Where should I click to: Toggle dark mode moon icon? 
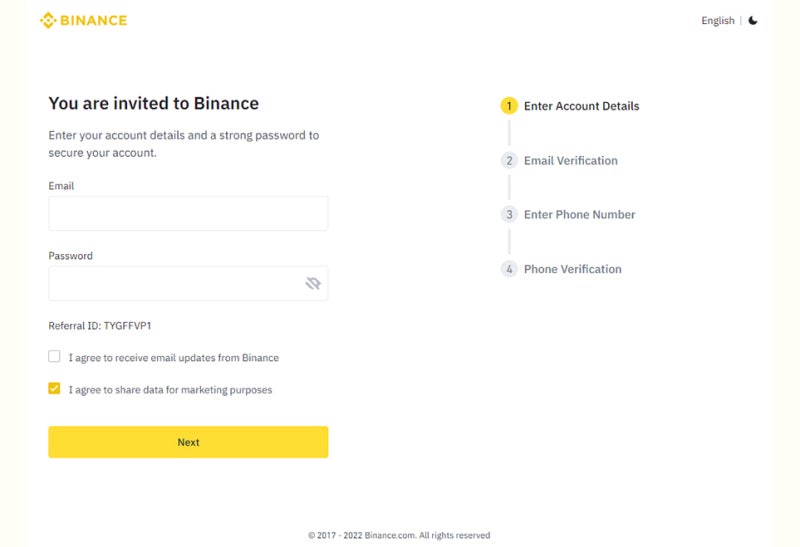tap(753, 20)
